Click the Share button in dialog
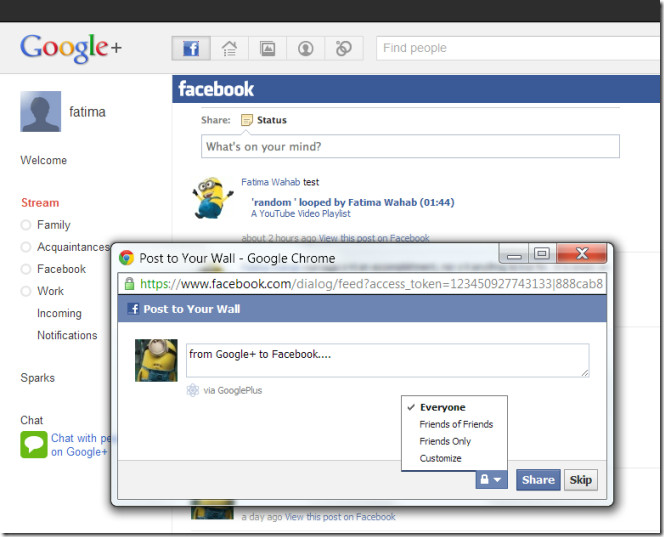Screen dimensions: 664x537 pyautogui.click(x=538, y=480)
